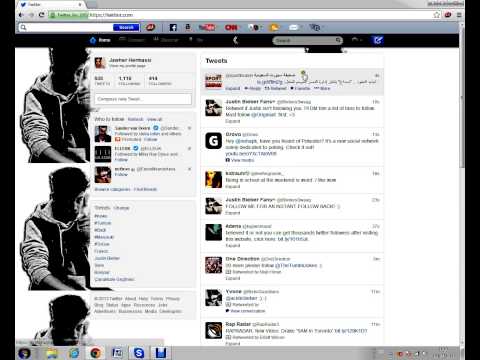Open the Rap Radar avatar
Screen dimensions: 480x360
point(213,330)
